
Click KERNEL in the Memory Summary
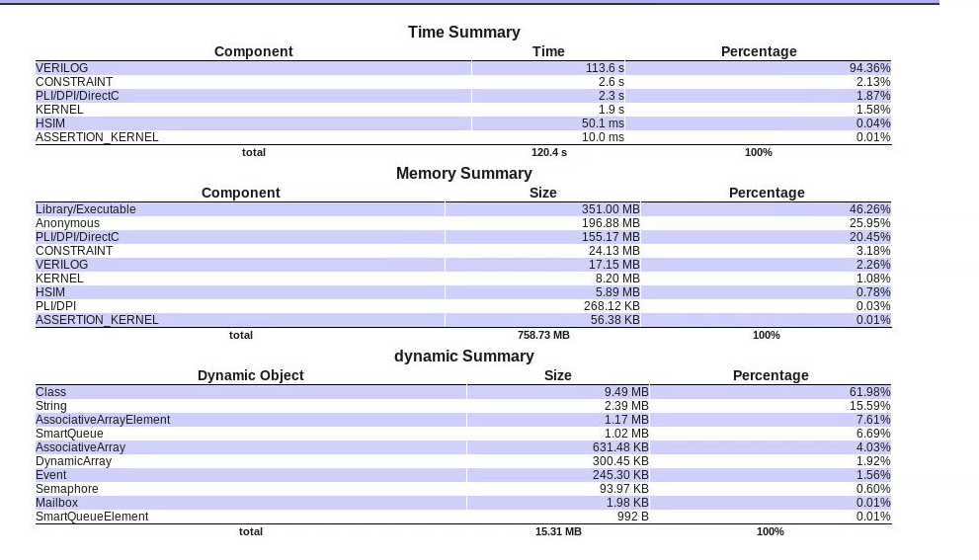coord(59,278)
